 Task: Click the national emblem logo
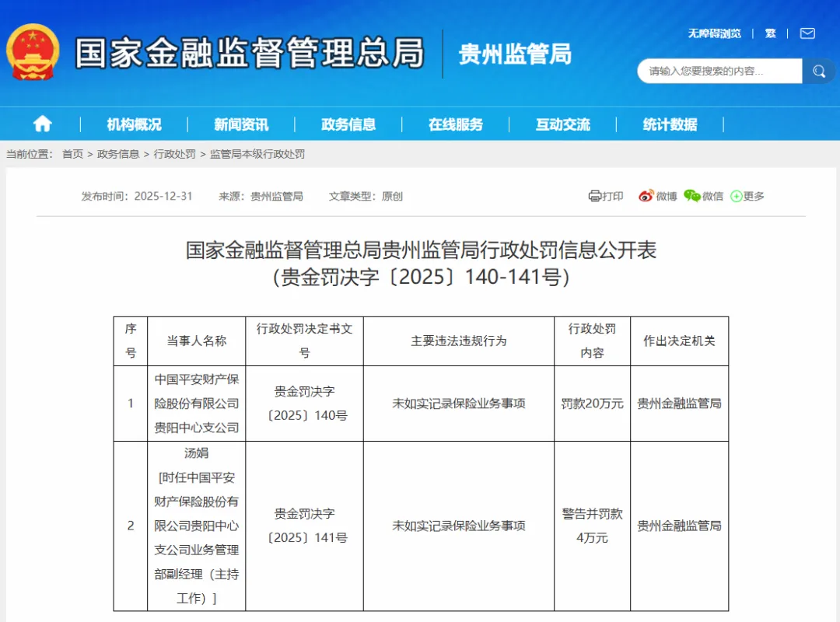33,52
